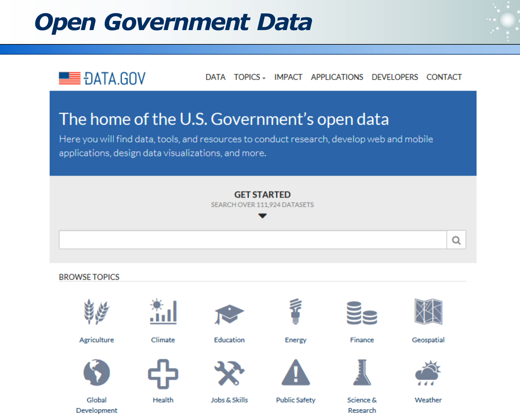Screen dimensions: 520x420
Task: Open the Public Safety text link
Action: tap(296, 400)
